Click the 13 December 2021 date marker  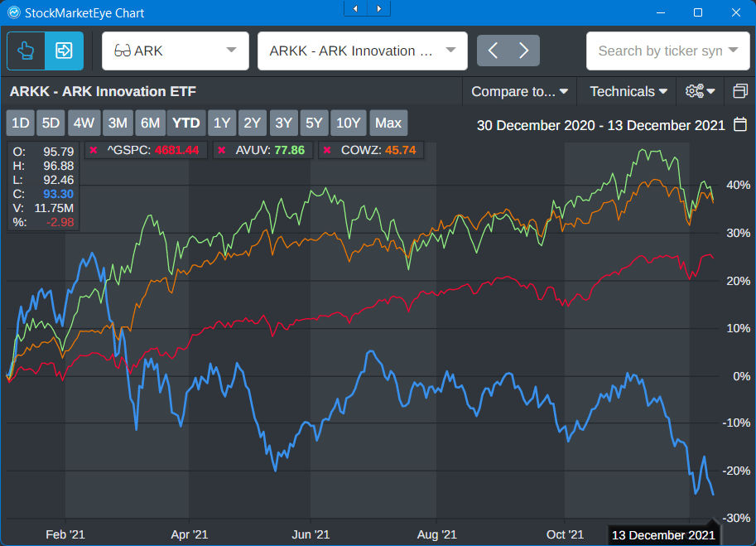click(x=662, y=535)
